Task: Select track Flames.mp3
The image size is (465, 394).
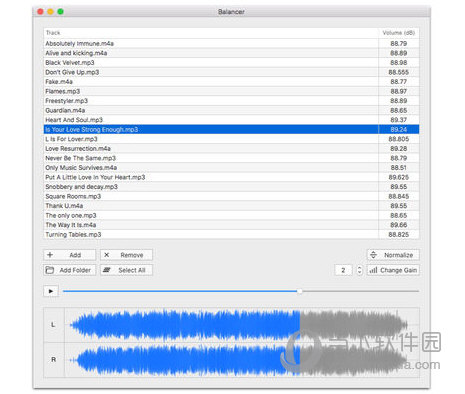Action: point(231,91)
